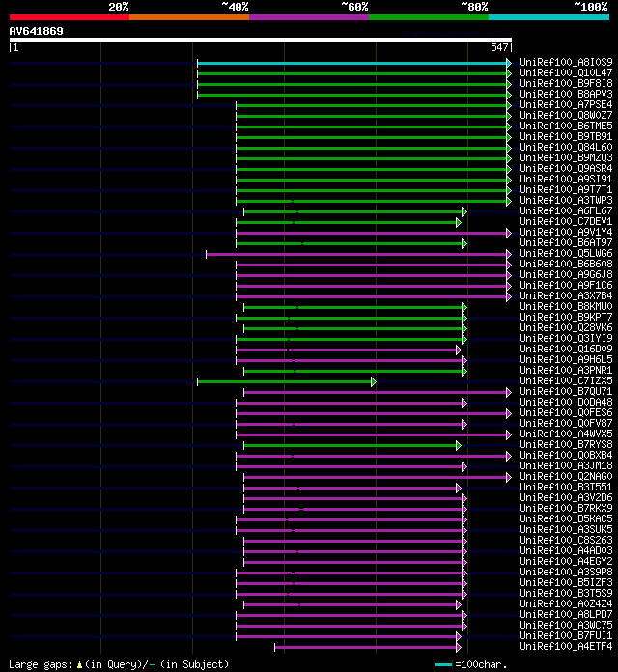The width and height of the screenshot is (618, 672).
Task: Select the UniRef100_Q8W0Z7 hit
Action: (566, 116)
